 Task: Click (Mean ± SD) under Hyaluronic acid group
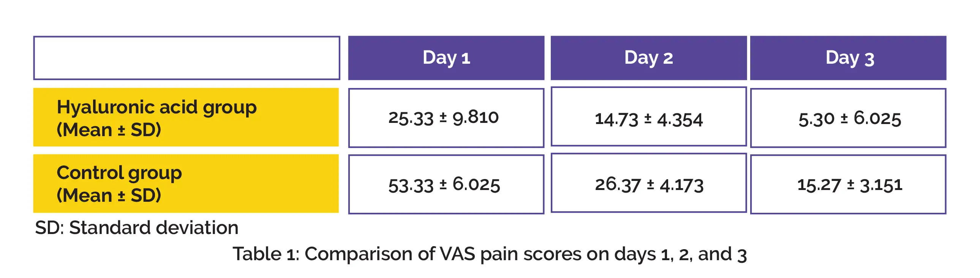click(109, 130)
